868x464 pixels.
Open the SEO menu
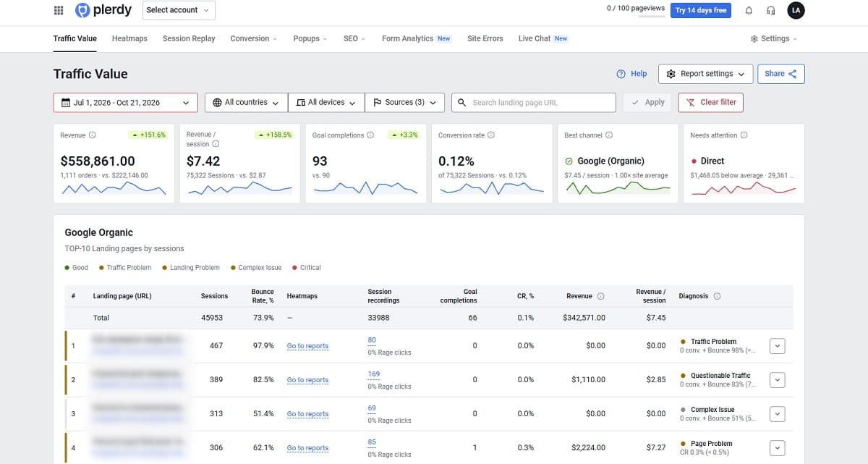pos(354,39)
